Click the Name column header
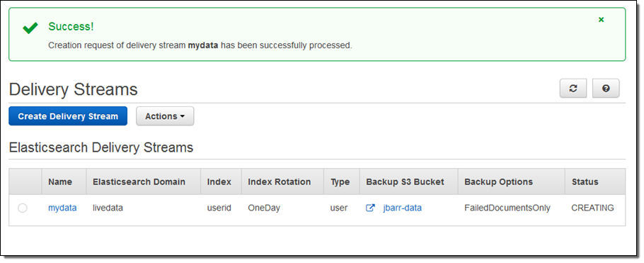644x263 pixels. pos(60,181)
